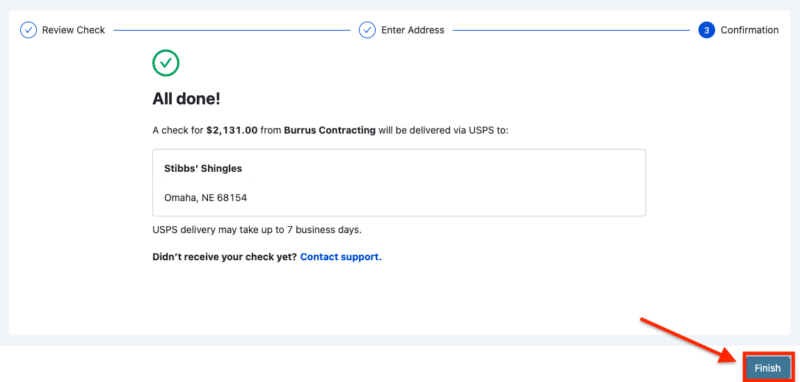The height and width of the screenshot is (382, 800).
Task: Click the Enter Address step checkmark icon
Action: click(367, 30)
